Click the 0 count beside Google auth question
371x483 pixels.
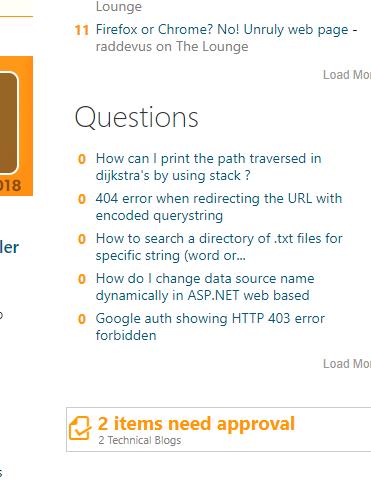pos(82,319)
